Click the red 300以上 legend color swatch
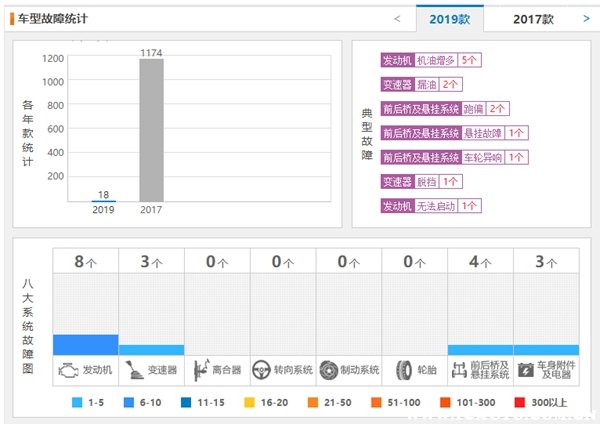Image resolution: width=600 pixels, height=424 pixels. tap(518, 403)
